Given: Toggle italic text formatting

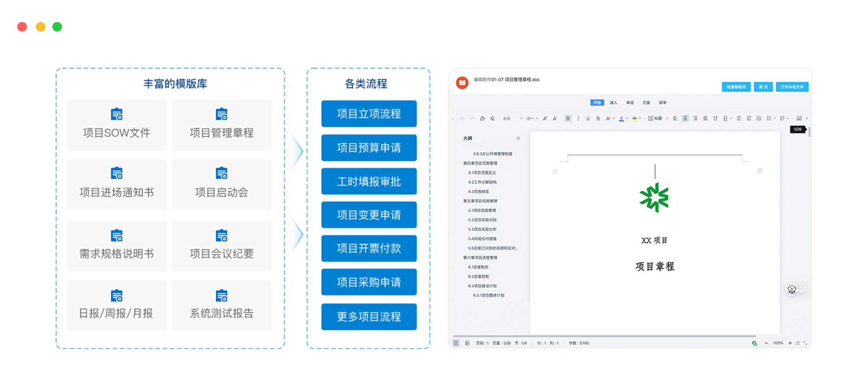Looking at the screenshot, I should click(578, 118).
